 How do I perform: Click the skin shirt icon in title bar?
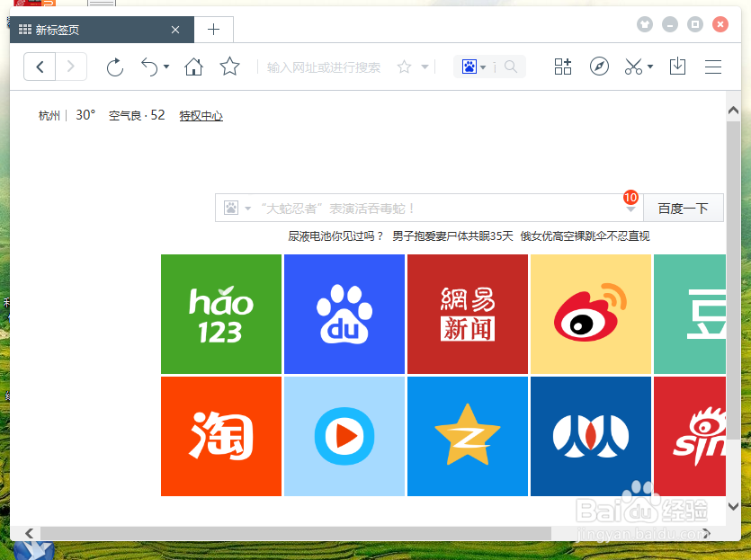click(645, 24)
